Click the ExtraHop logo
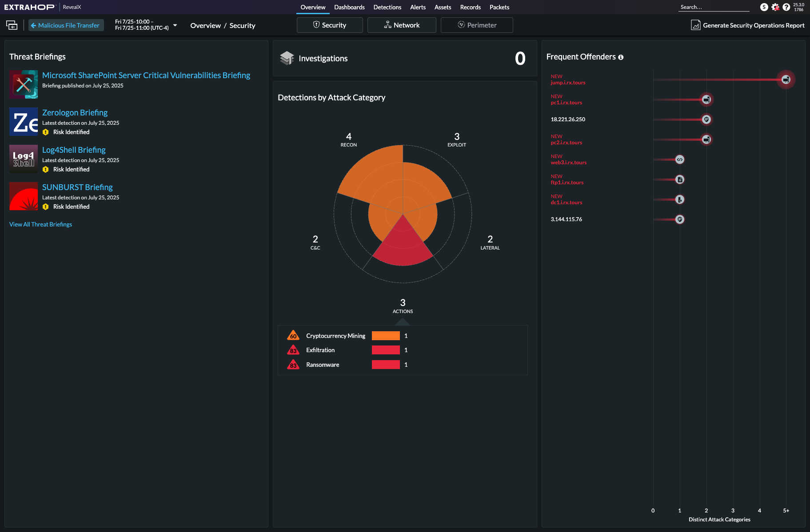810x532 pixels. tap(29, 7)
